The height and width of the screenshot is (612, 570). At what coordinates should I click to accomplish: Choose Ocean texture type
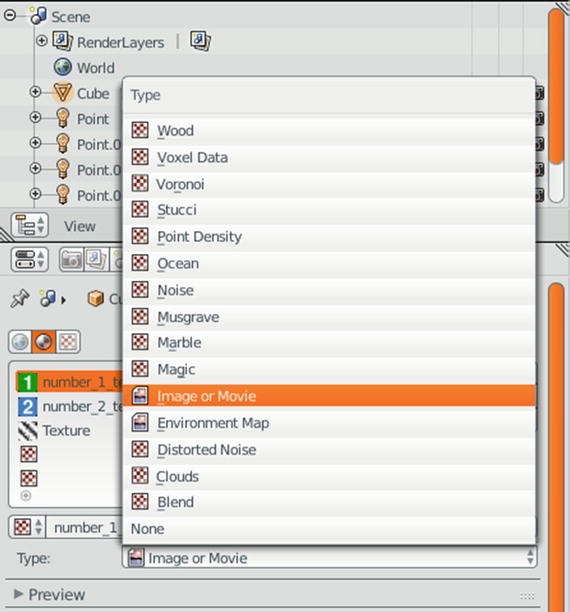point(329,263)
